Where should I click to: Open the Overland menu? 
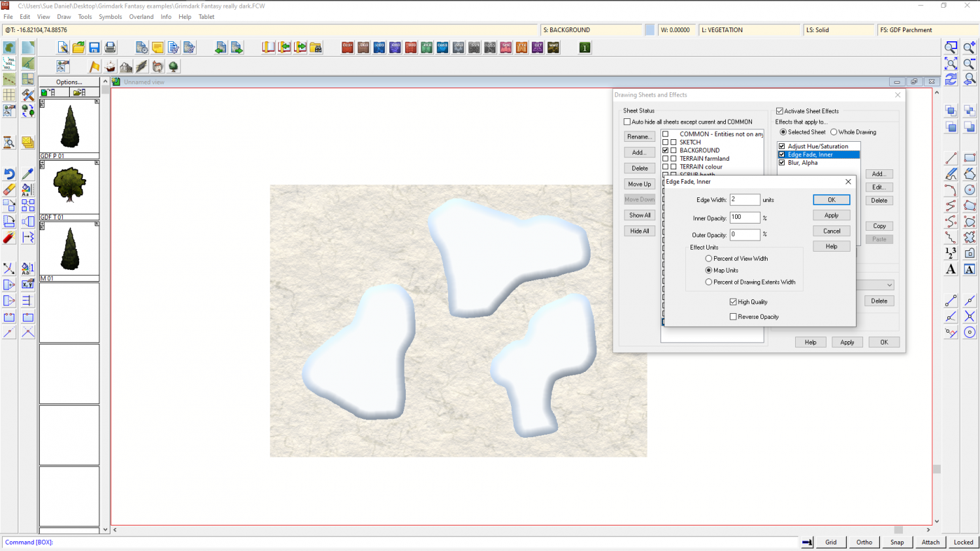click(x=141, y=17)
